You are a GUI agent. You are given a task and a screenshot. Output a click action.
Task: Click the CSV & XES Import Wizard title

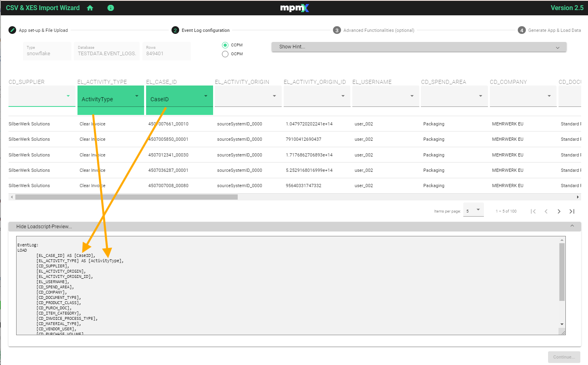click(43, 8)
